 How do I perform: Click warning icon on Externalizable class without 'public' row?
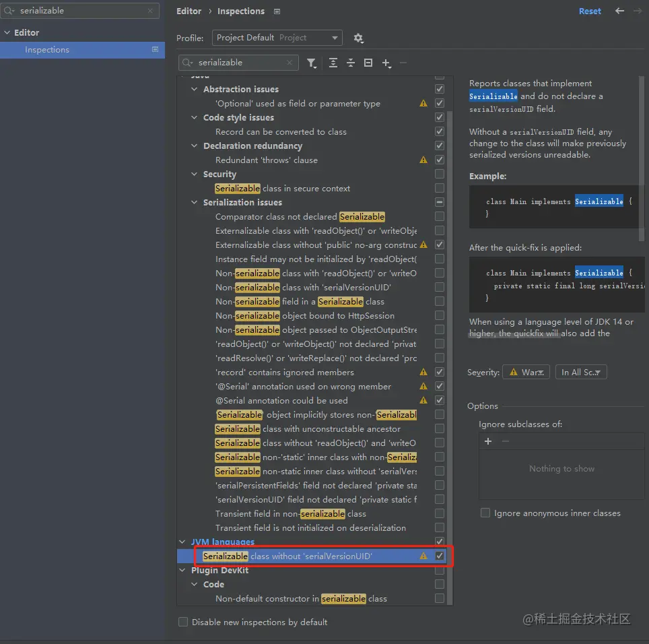click(x=423, y=245)
